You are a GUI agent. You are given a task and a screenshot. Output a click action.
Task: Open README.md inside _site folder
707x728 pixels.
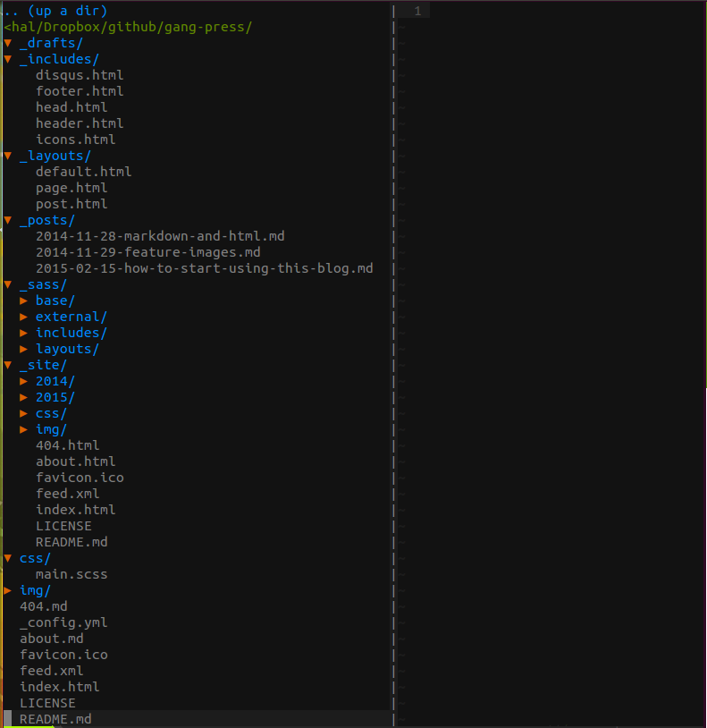point(72,542)
